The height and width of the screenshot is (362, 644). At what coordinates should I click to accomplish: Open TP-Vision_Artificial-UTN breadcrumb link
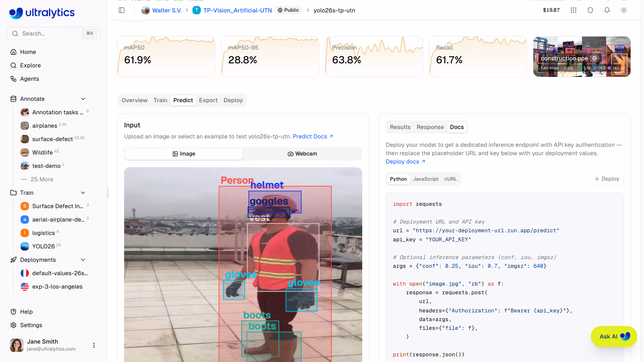pos(237,10)
